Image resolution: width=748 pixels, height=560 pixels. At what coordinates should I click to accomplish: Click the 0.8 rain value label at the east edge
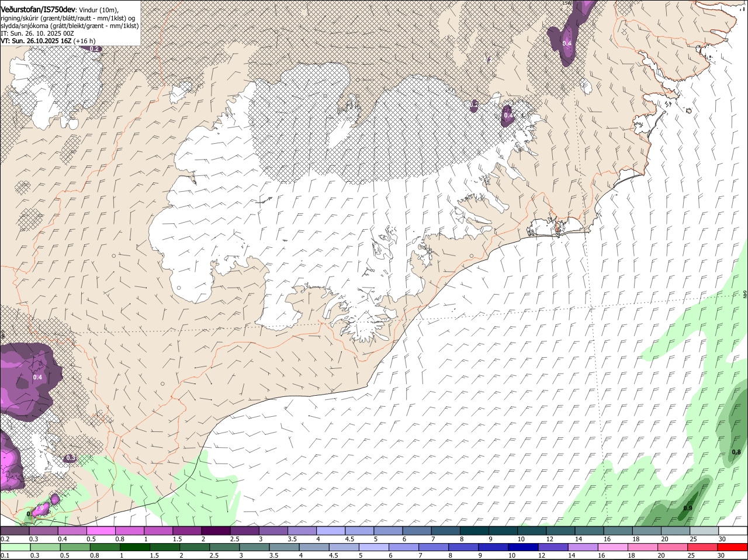[736, 452]
